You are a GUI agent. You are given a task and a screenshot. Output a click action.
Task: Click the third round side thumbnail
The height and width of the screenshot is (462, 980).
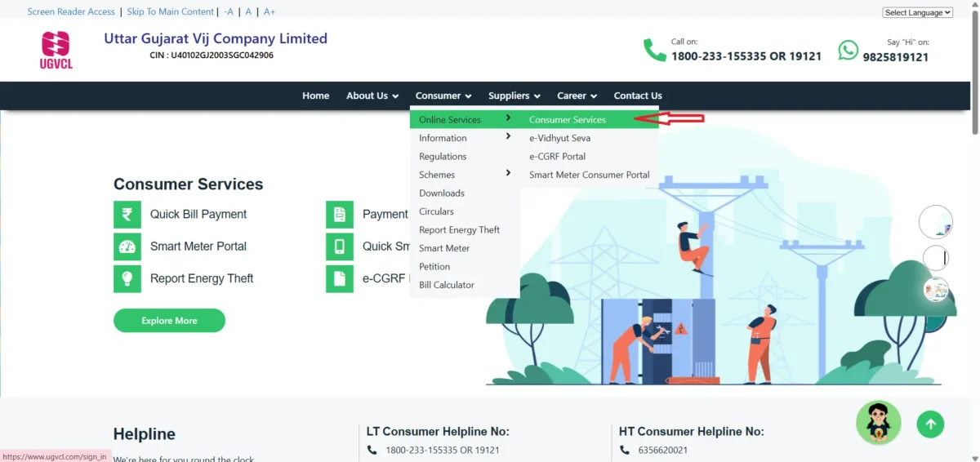pyautogui.click(x=936, y=289)
